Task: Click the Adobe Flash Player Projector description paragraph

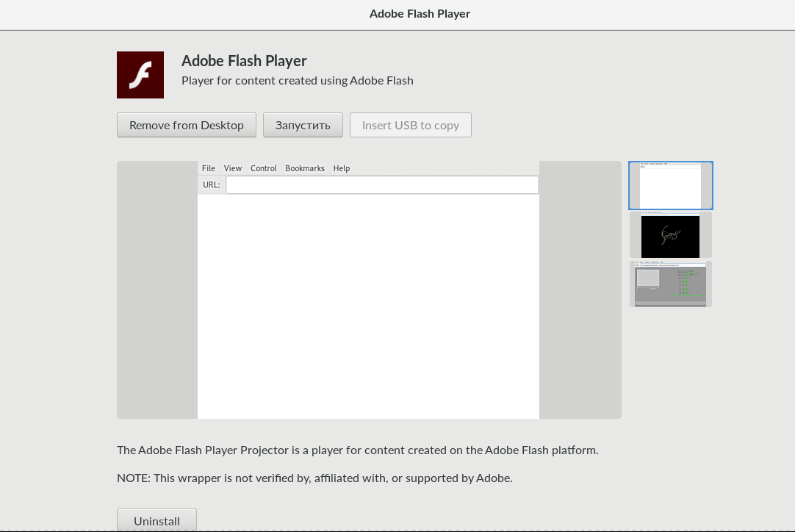Action: click(x=357, y=450)
